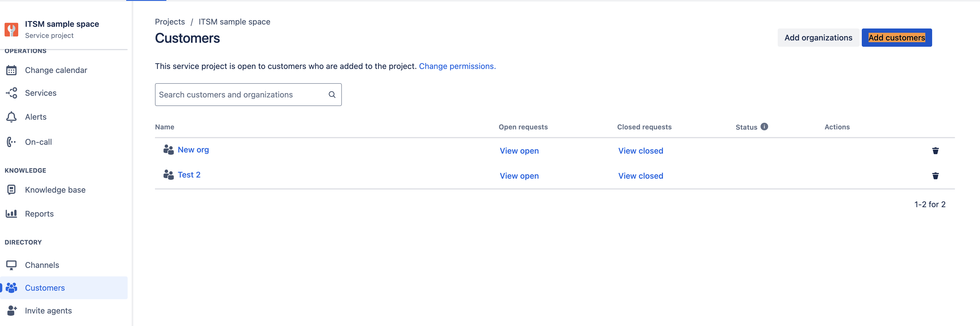Click the On-call phone icon
The image size is (980, 326).
pos(11,142)
